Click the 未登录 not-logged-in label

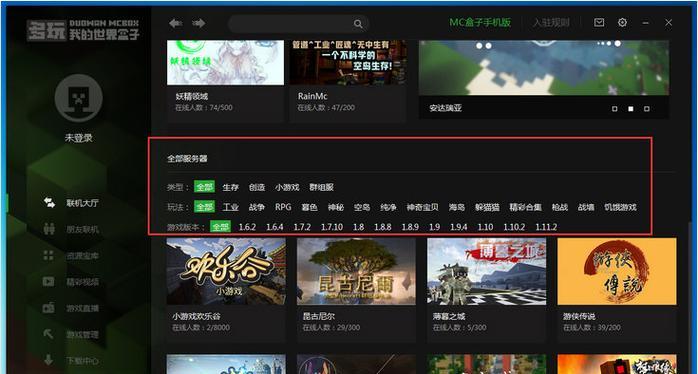(x=79, y=138)
